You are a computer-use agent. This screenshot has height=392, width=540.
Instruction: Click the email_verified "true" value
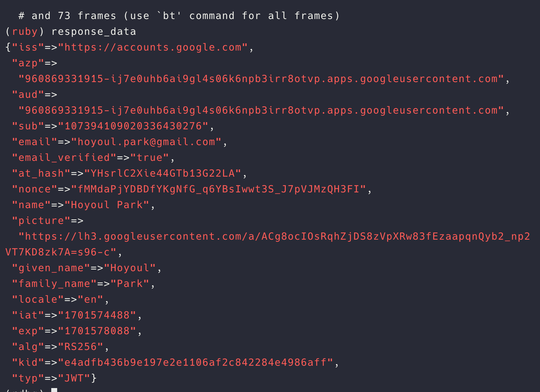(149, 158)
